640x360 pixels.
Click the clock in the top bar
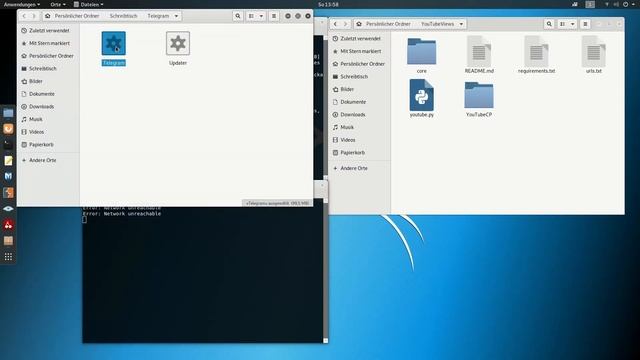(328, 4)
